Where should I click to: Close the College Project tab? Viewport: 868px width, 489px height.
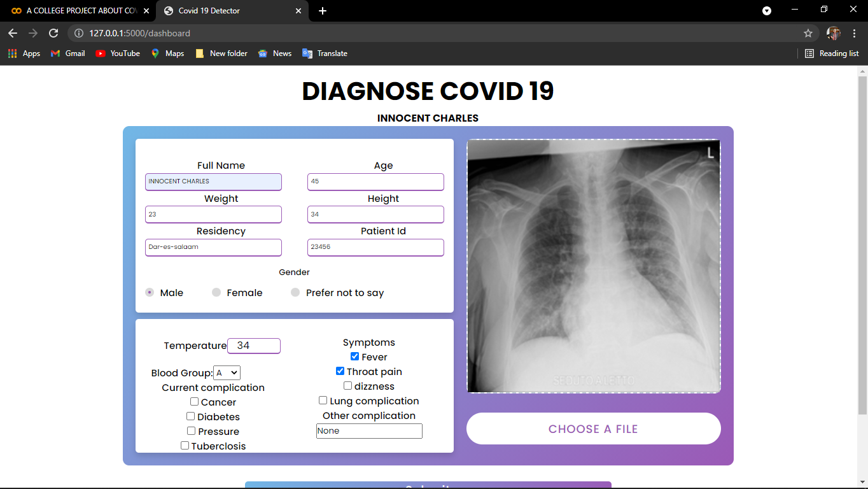(146, 11)
